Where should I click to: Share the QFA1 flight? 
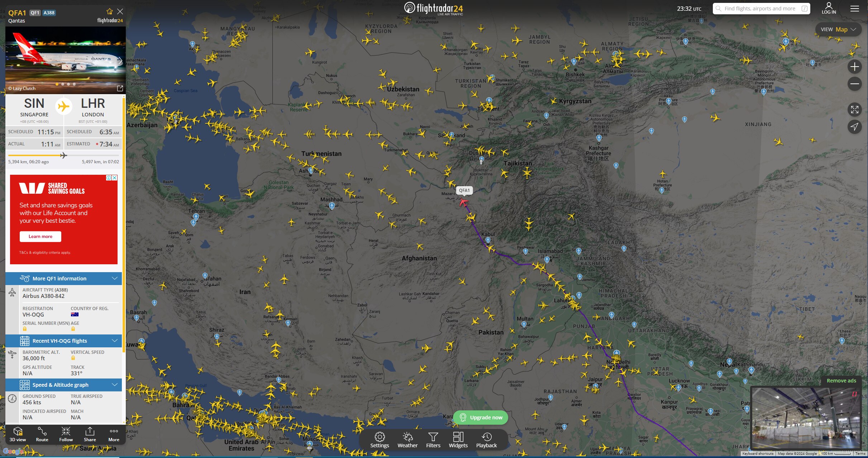[90, 435]
